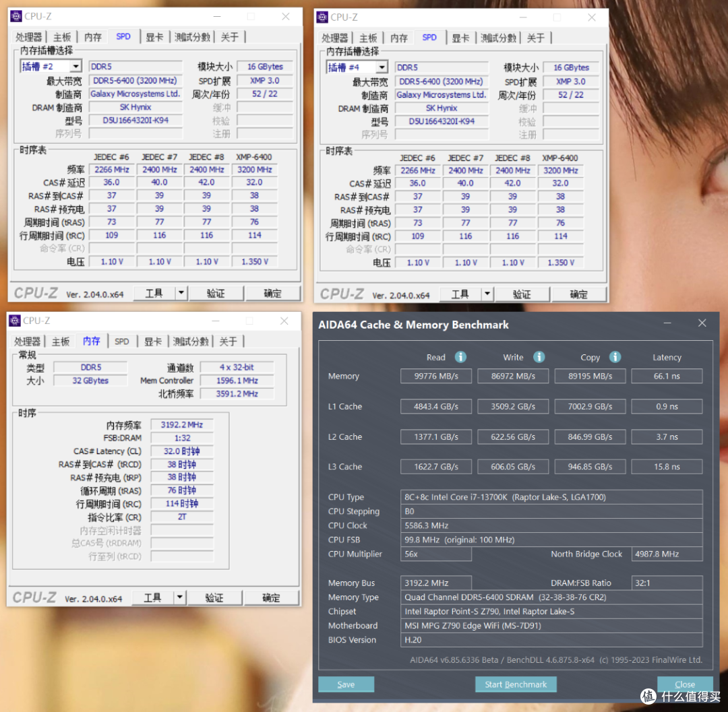Open 关于 tab in slot #2 CPU-Z window

229,37
